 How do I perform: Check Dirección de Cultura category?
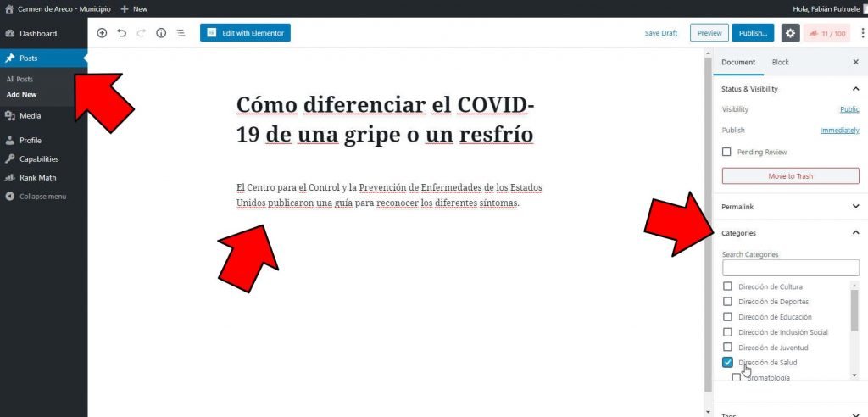pyautogui.click(x=727, y=286)
